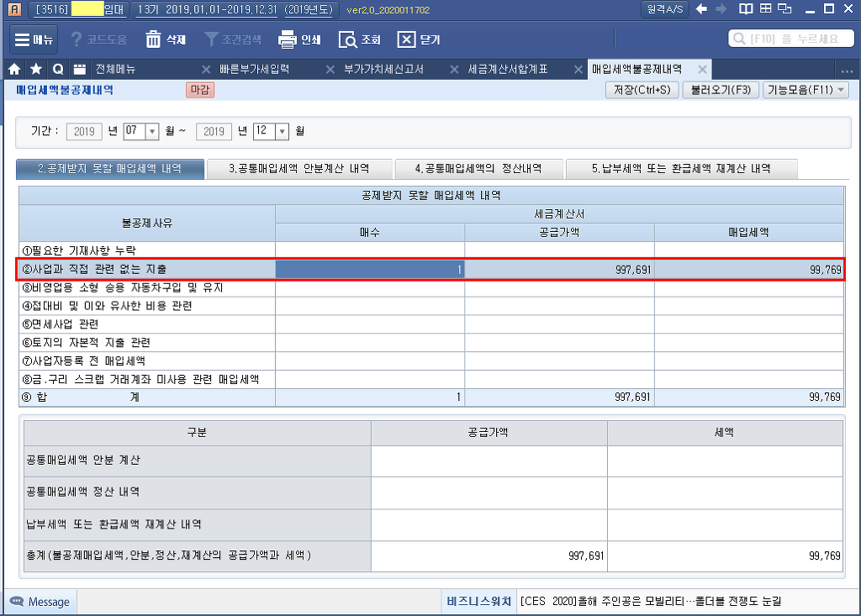Click the end year 2019 field
This screenshot has width=861, height=616.
click(x=214, y=131)
